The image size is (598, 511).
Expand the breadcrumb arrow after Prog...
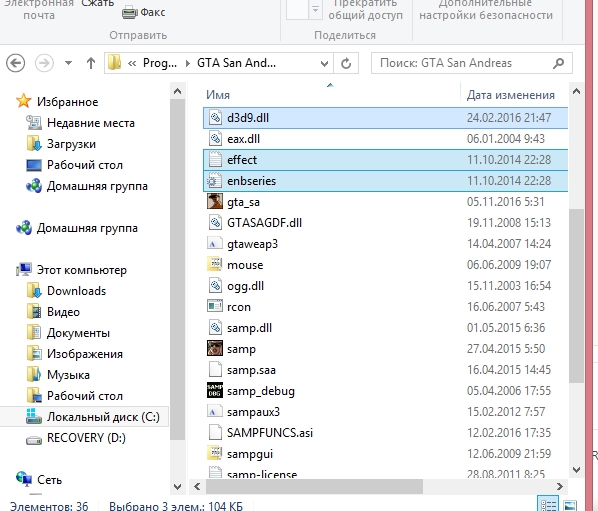coord(187,63)
